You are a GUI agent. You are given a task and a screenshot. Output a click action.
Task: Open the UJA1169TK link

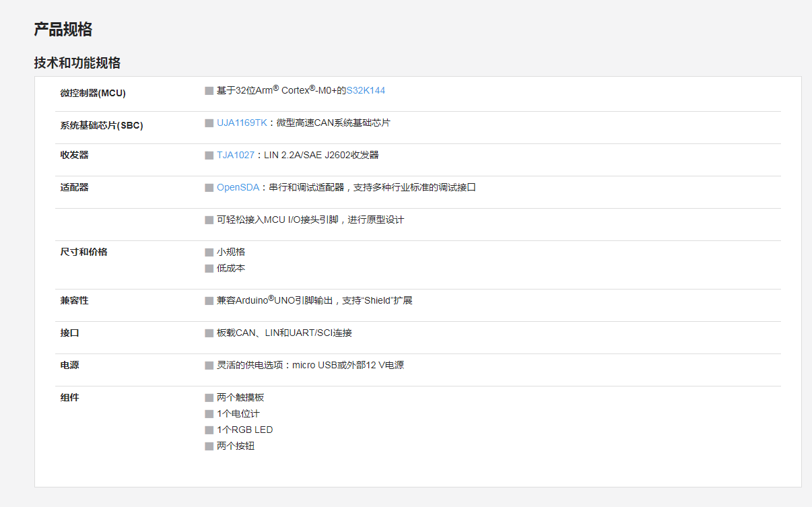tap(240, 123)
